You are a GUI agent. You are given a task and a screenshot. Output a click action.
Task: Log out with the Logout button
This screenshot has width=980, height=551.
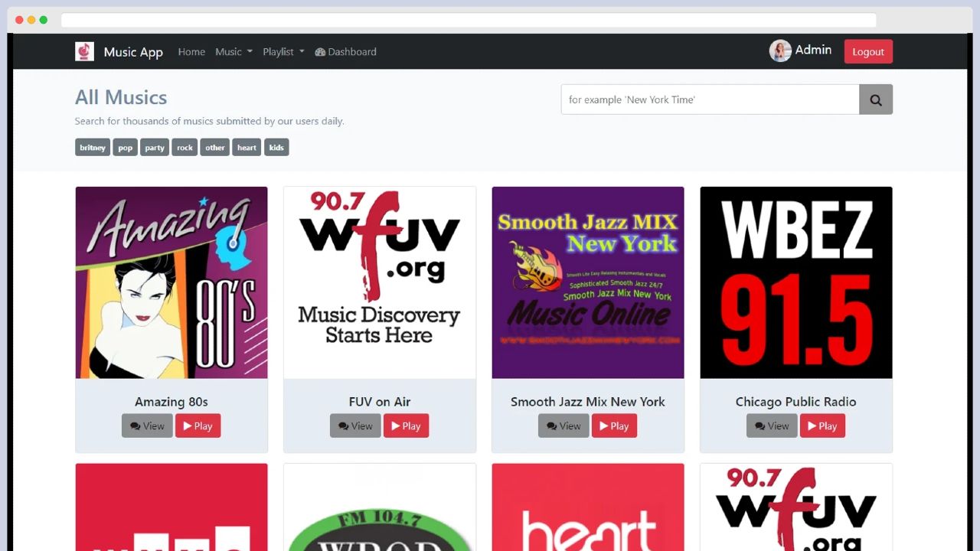tap(868, 51)
